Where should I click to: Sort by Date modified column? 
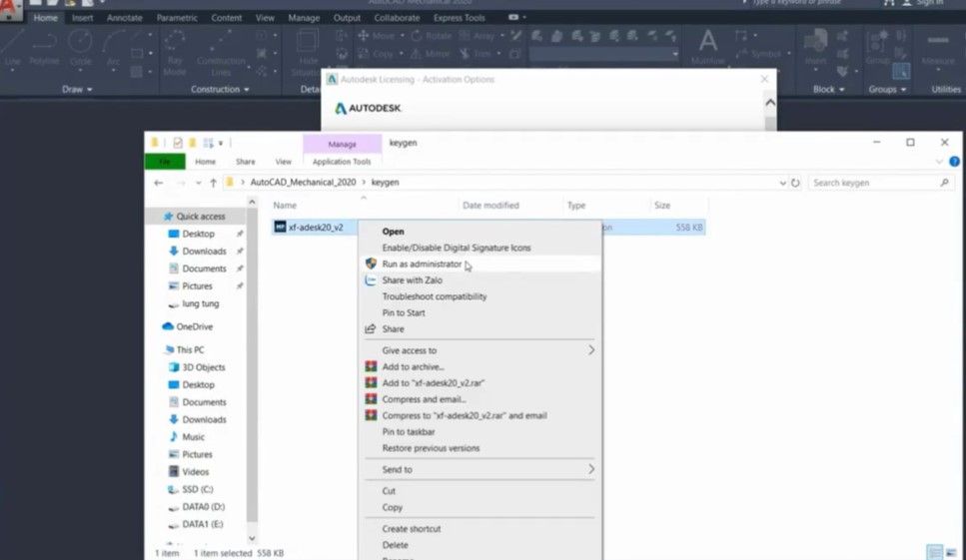tap(491, 206)
